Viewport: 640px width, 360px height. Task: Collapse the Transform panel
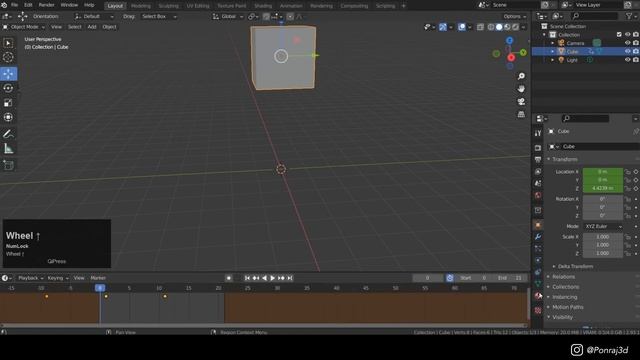564,159
